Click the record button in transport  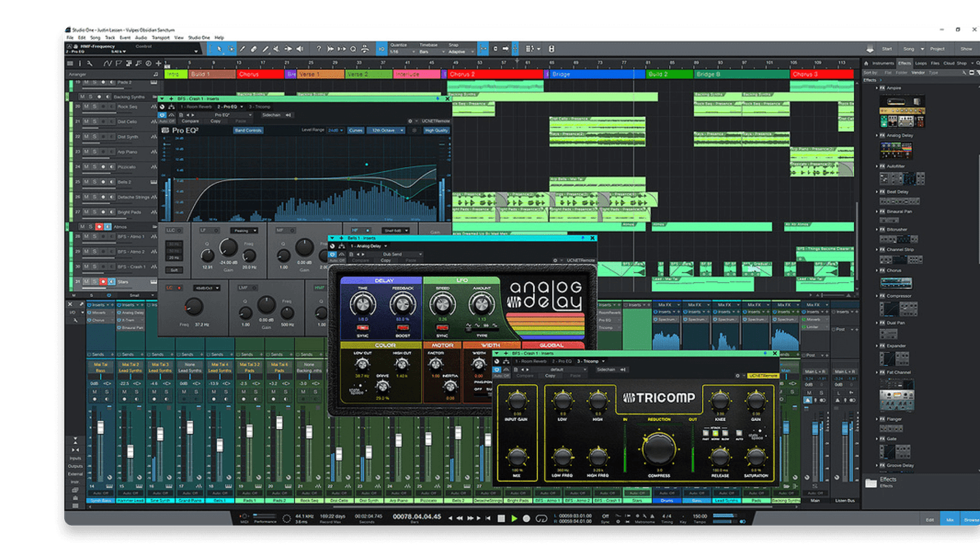tap(527, 518)
